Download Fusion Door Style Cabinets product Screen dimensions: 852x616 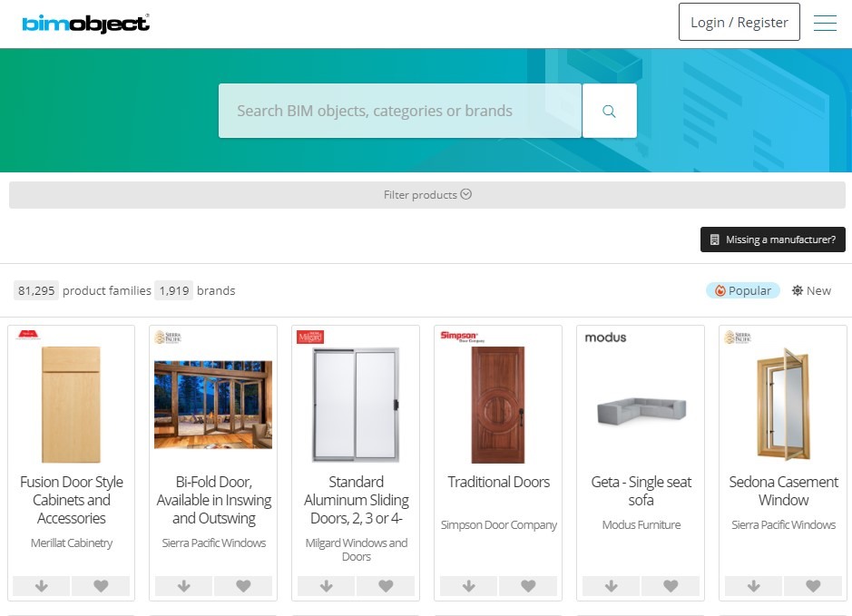42,585
